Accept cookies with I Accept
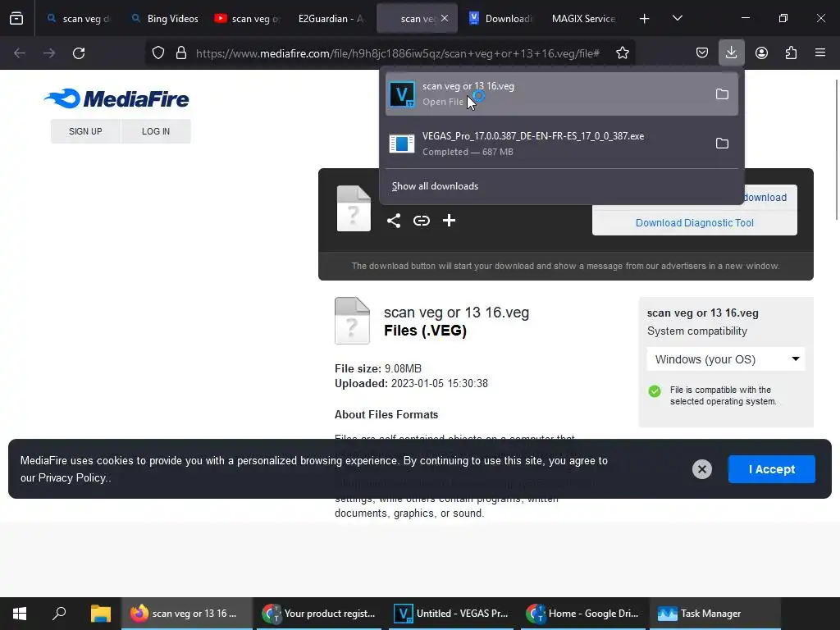 point(771,469)
